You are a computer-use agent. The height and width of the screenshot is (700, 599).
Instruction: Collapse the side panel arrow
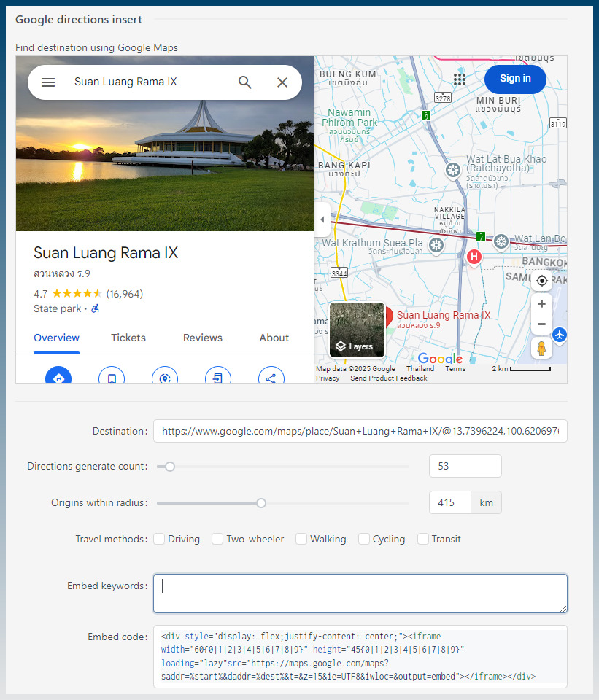tap(322, 219)
